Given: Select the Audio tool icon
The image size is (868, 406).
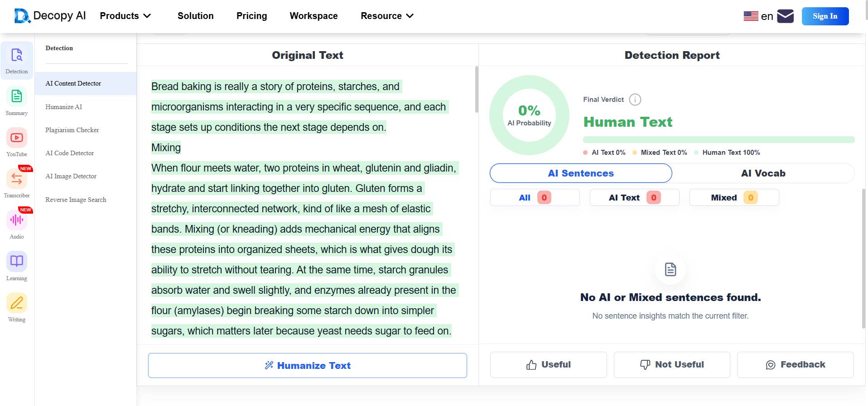Looking at the screenshot, I should (17, 220).
